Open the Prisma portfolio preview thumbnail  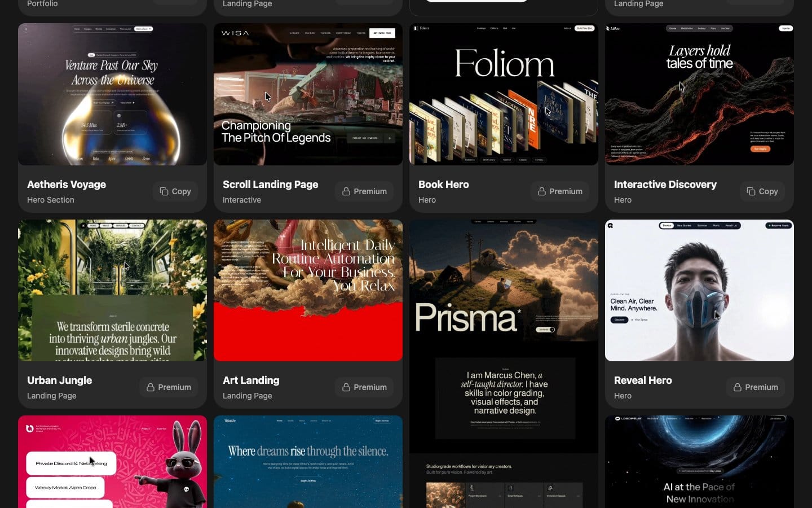click(504, 364)
